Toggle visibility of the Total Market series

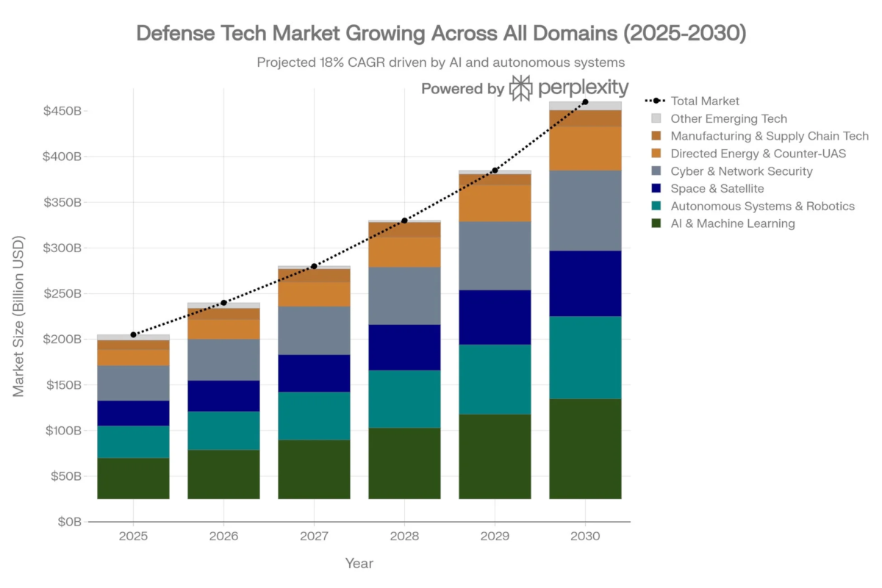[x=706, y=101]
